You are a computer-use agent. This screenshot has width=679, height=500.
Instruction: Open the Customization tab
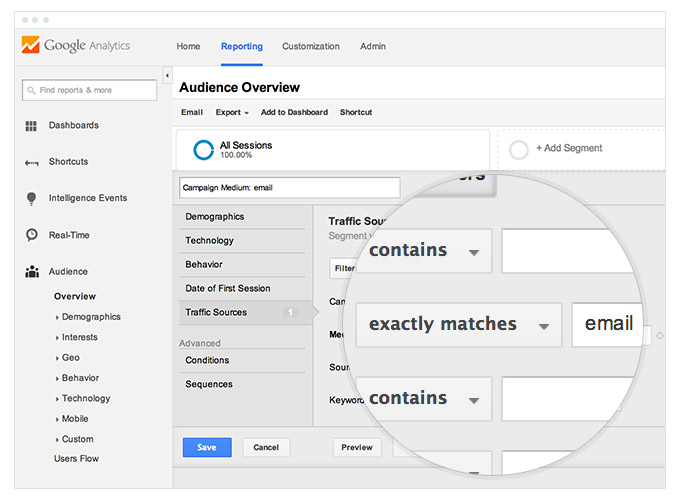311,46
